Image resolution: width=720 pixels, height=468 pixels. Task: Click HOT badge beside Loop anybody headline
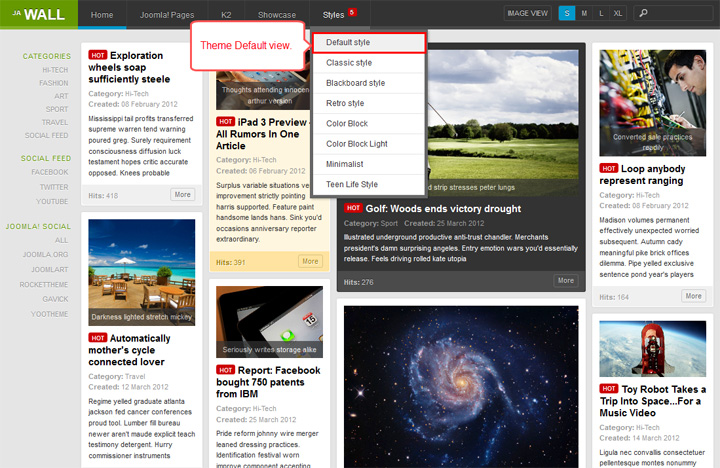pos(608,169)
